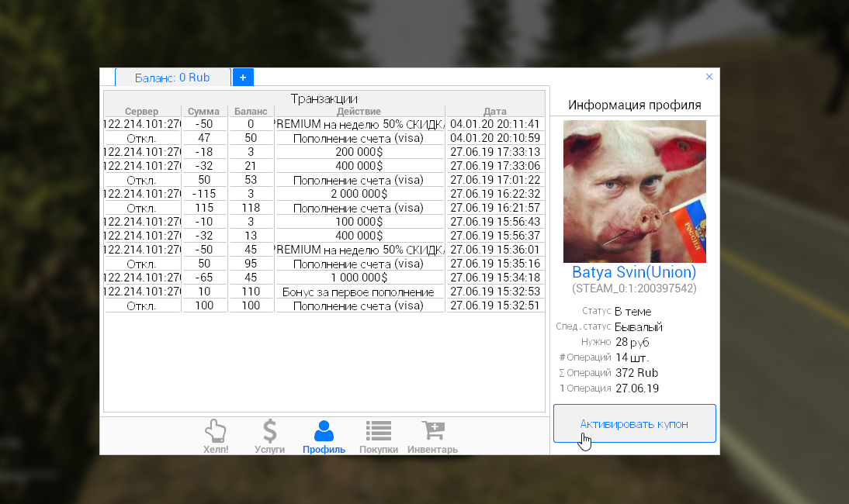Open the Инвентарь cart icon section

[x=432, y=437]
